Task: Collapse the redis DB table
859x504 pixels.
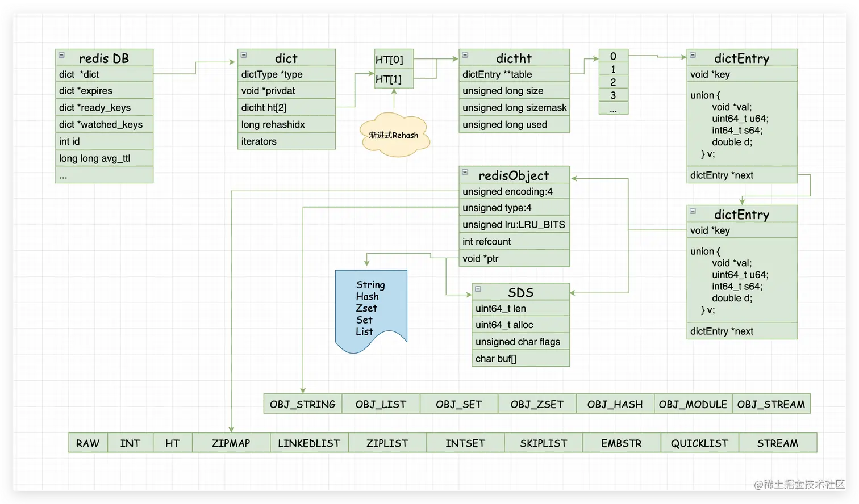Action: coord(62,56)
